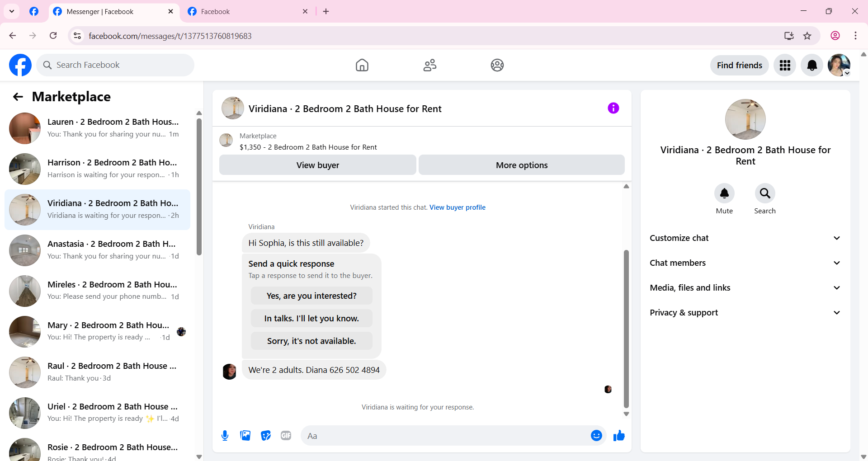Open the Home feed icon

click(x=362, y=65)
